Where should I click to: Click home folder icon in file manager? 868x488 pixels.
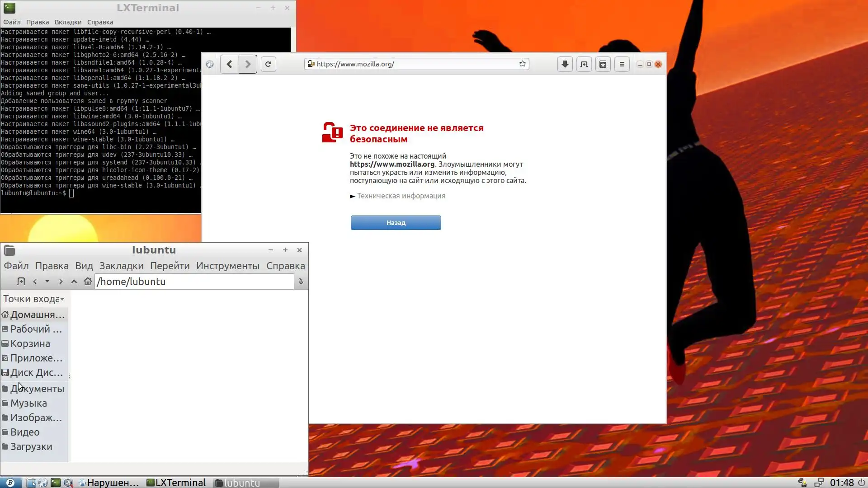click(x=88, y=282)
